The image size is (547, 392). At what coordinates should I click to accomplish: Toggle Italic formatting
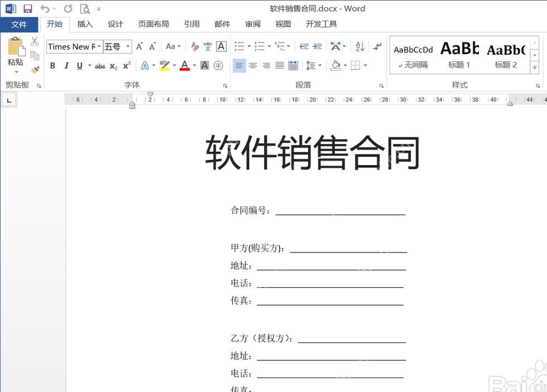(66, 66)
